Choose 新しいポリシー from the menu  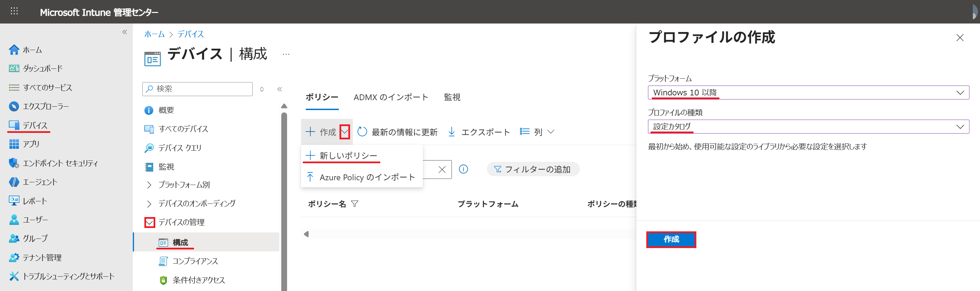(x=362, y=155)
